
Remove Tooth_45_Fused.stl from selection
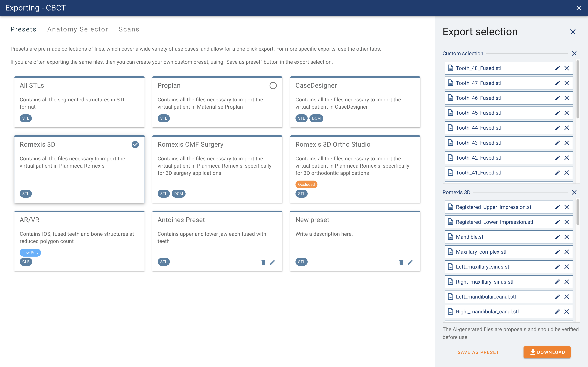(567, 113)
